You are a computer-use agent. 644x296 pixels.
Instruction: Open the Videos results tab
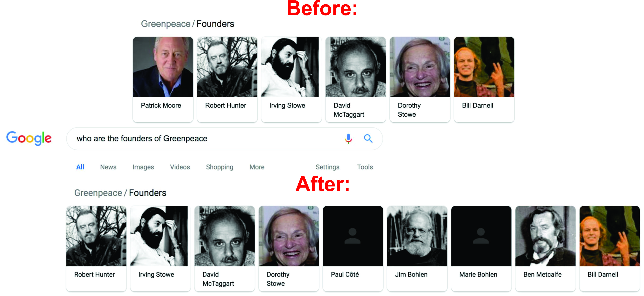point(180,167)
